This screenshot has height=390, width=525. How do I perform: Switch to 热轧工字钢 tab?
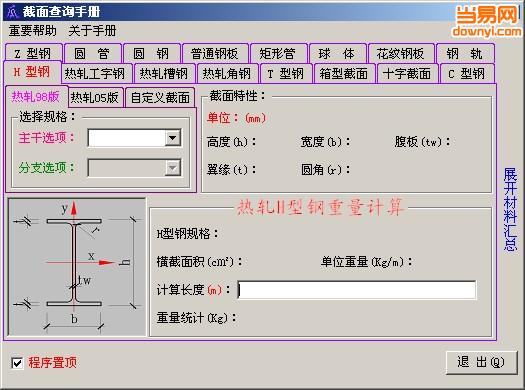96,73
